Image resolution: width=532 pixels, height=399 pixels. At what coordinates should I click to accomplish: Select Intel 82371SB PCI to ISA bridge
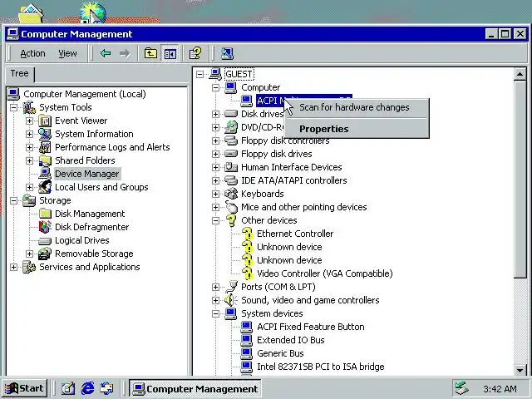pyautogui.click(x=321, y=367)
